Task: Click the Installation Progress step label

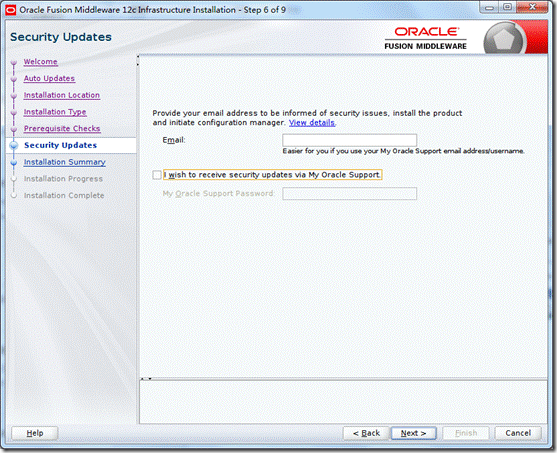Action: click(63, 178)
